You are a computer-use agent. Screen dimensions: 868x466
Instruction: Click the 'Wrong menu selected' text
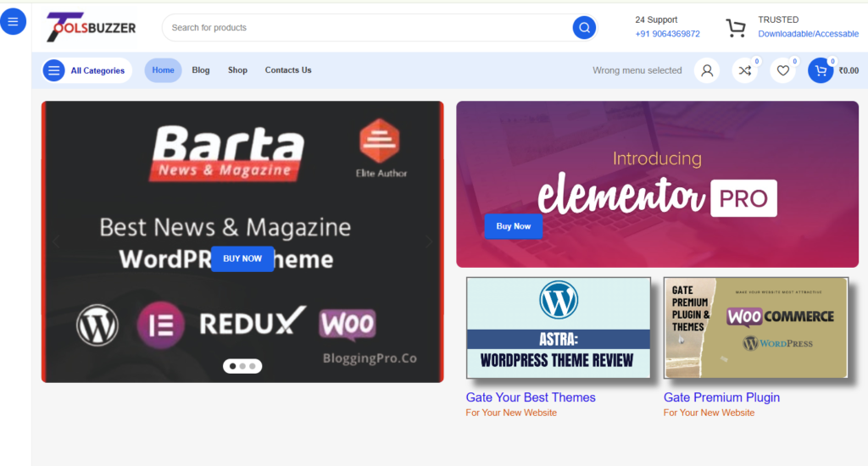(x=637, y=70)
